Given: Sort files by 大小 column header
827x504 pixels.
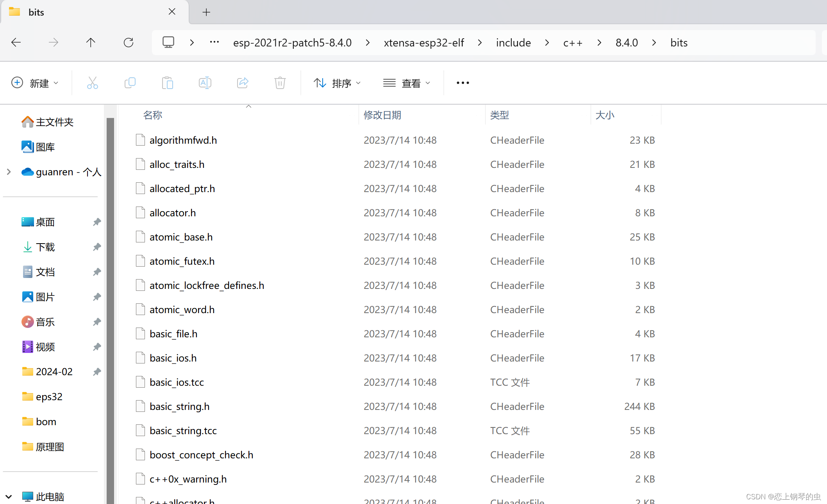Looking at the screenshot, I should [605, 115].
